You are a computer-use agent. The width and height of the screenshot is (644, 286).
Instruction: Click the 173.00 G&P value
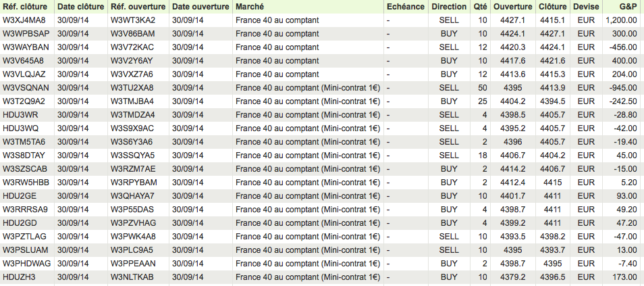624,277
